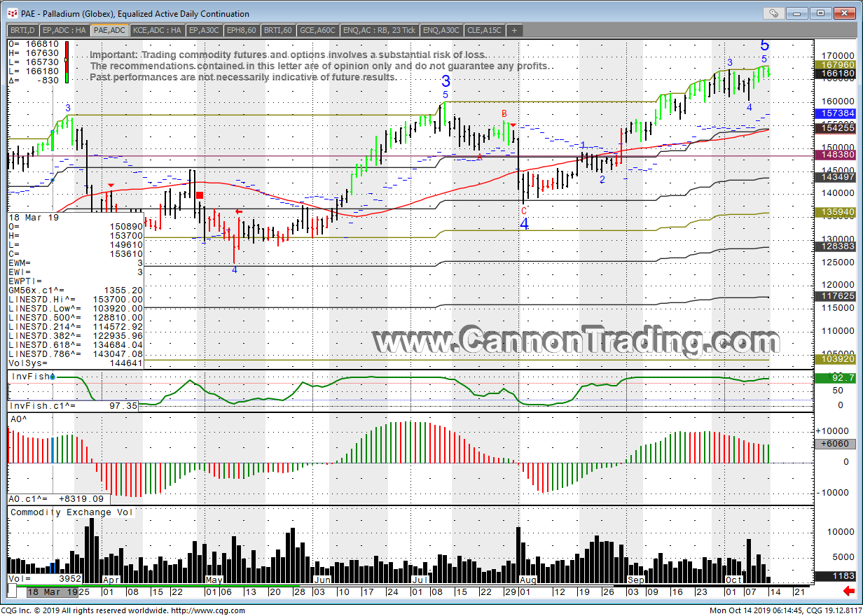This screenshot has height=616, width=863.
Task: Click the red square marker on the chart
Action: click(x=200, y=195)
